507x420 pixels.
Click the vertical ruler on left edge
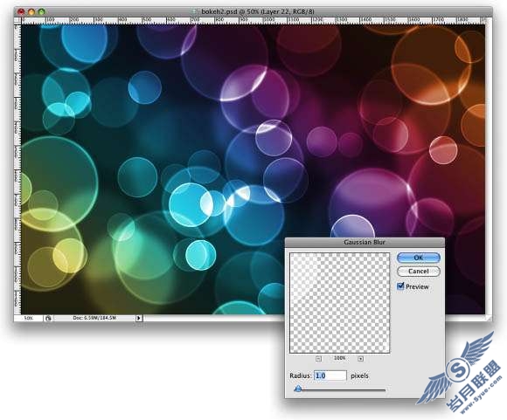point(17,169)
